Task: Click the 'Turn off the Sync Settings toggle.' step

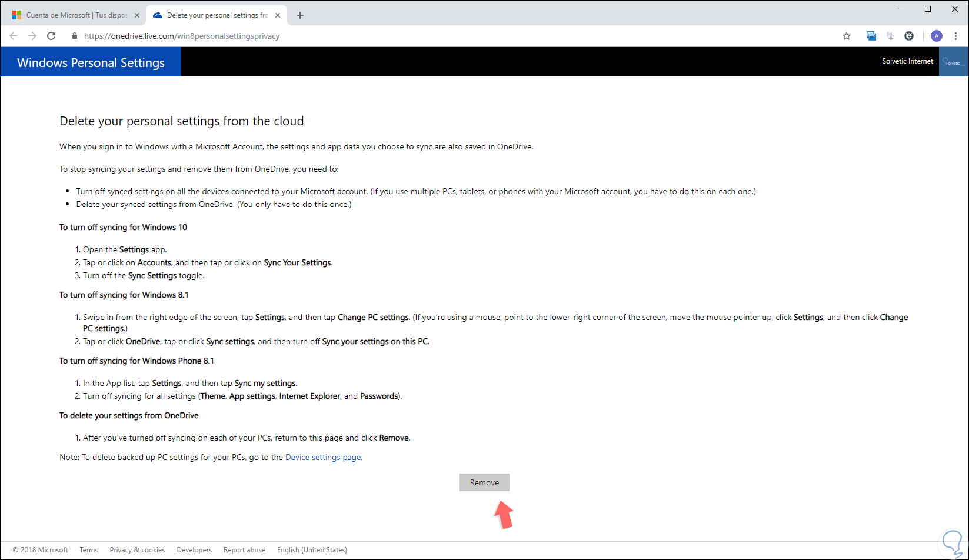Action: pos(144,275)
